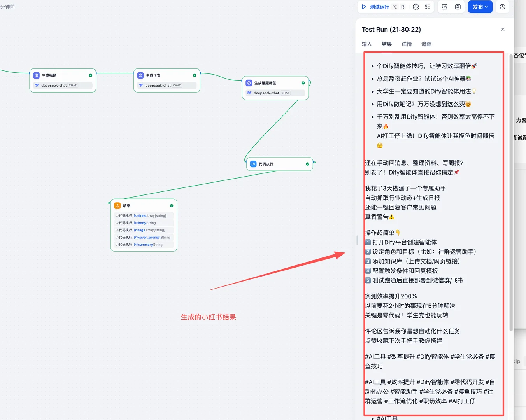Switch to the 输入 tab
526x420 pixels.
click(x=367, y=44)
